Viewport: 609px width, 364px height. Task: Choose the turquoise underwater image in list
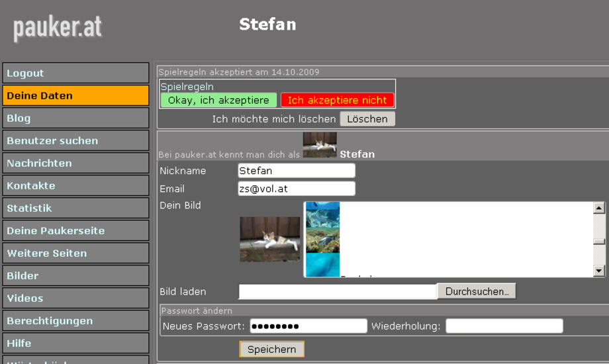pos(322,264)
